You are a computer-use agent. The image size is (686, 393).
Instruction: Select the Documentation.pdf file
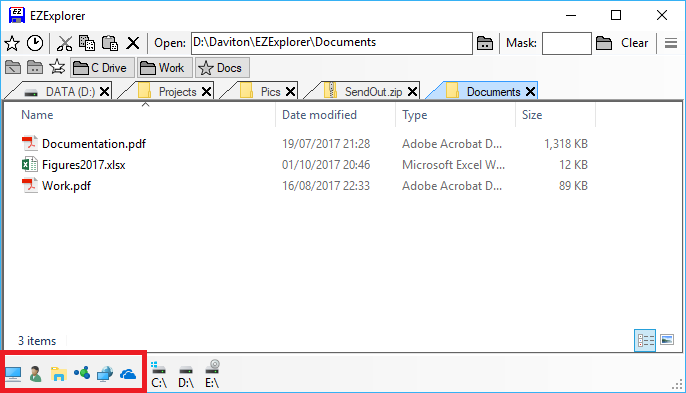(x=84, y=144)
